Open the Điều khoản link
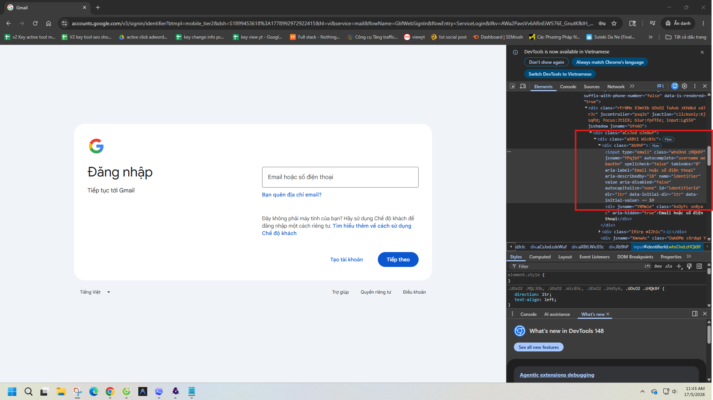This screenshot has height=400, width=713. (x=414, y=292)
